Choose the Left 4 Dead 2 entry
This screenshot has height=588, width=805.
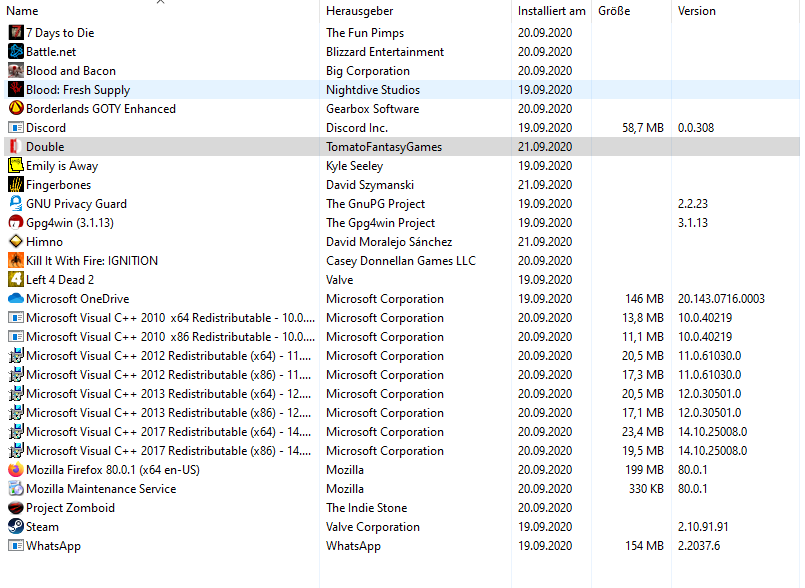(60, 280)
